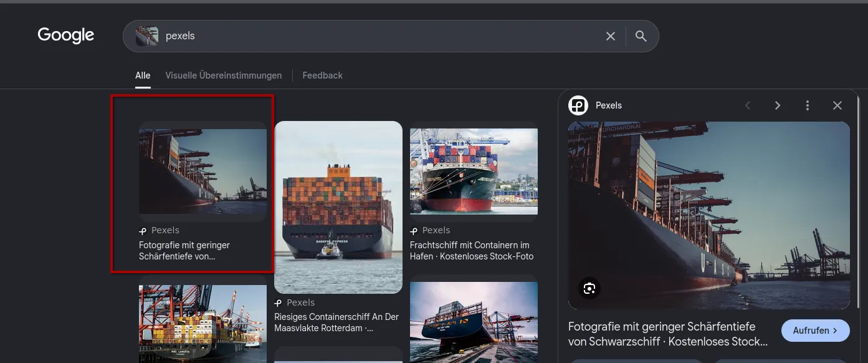Click the Lens search icon on preview image
The image size is (868, 363).
(589, 288)
